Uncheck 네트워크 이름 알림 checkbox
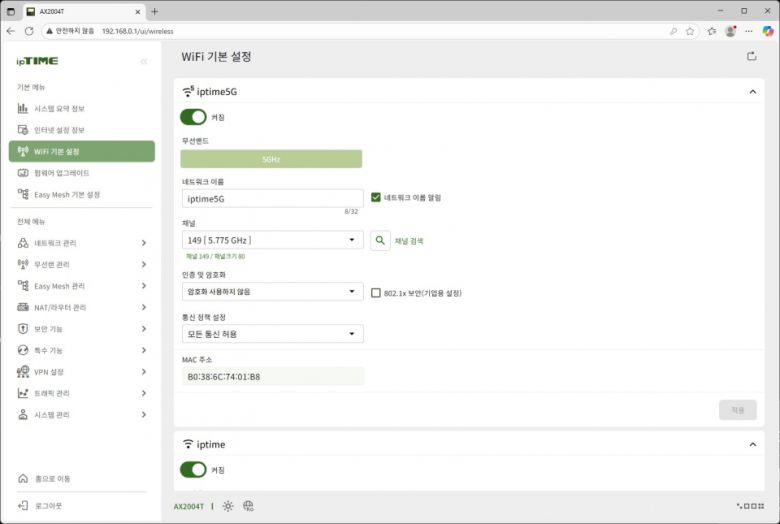Image resolution: width=780 pixels, height=524 pixels. [x=376, y=198]
